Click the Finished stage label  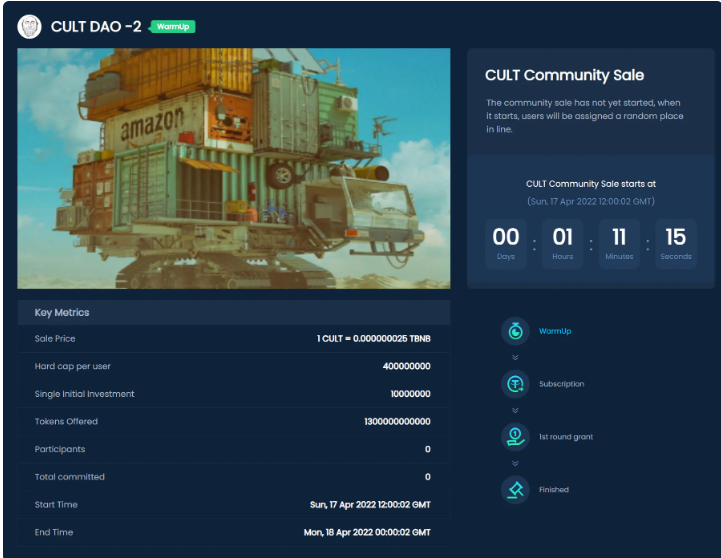(x=554, y=490)
